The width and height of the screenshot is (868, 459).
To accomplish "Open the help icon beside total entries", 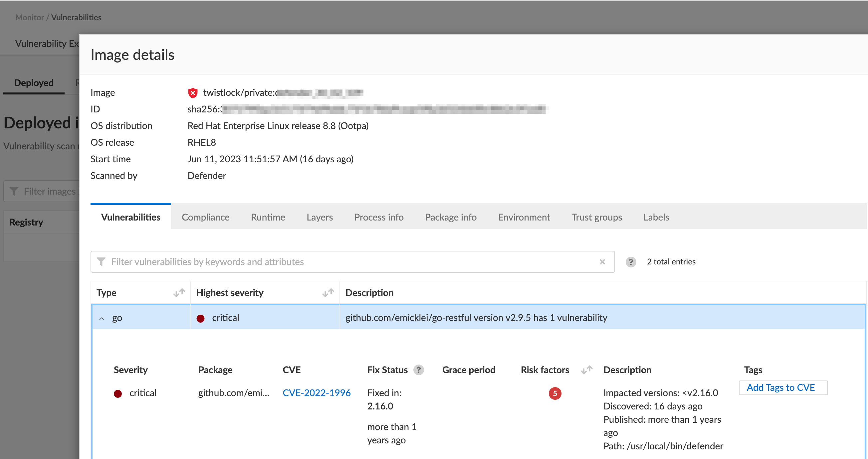I will (631, 262).
